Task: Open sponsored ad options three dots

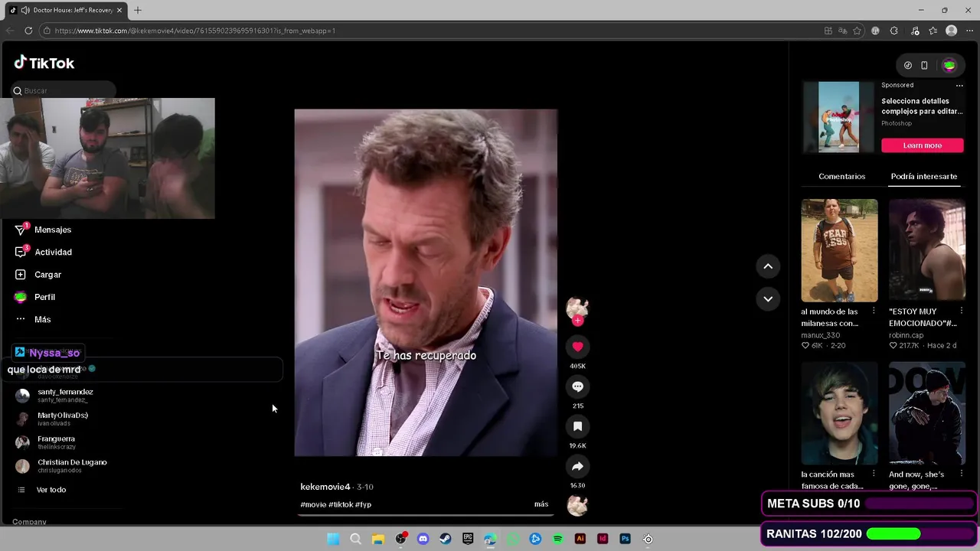Action: [959, 85]
